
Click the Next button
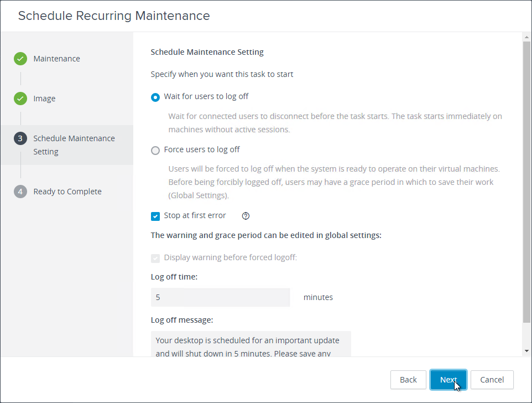point(448,380)
